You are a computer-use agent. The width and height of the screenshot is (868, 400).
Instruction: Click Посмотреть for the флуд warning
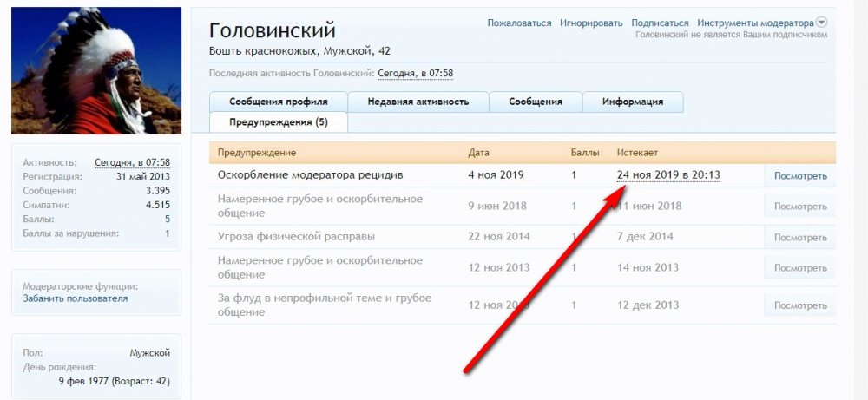799,305
